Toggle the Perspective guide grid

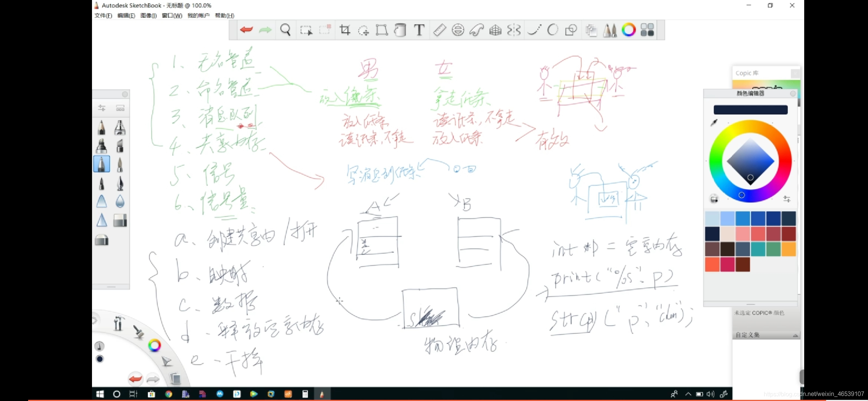495,30
